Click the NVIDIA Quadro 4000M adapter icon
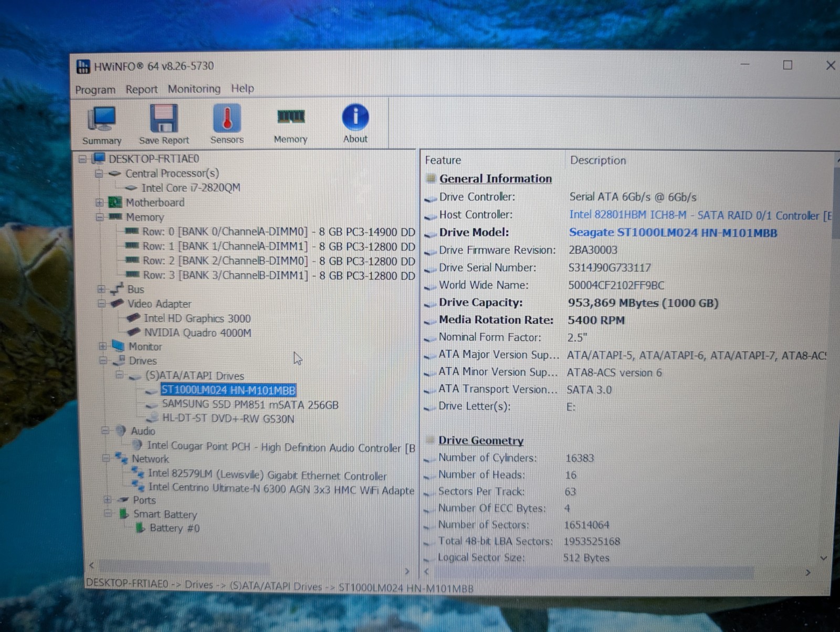The width and height of the screenshot is (840, 632). point(134,332)
